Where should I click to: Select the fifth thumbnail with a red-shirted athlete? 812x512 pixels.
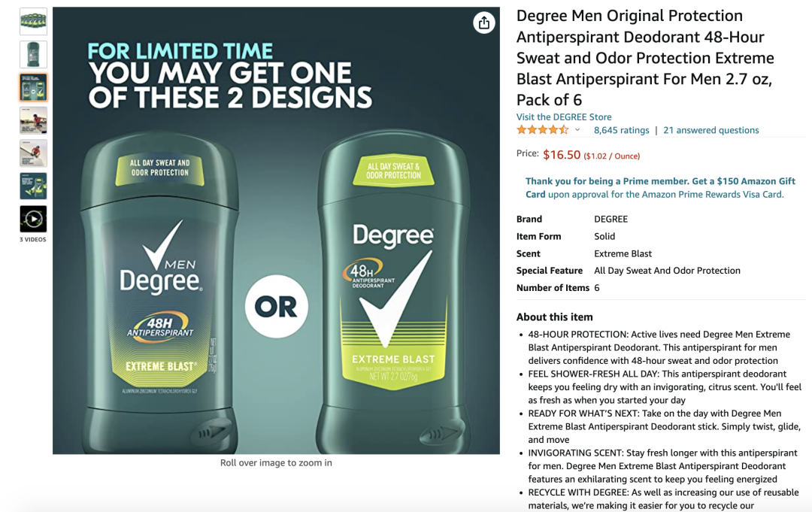(33, 153)
